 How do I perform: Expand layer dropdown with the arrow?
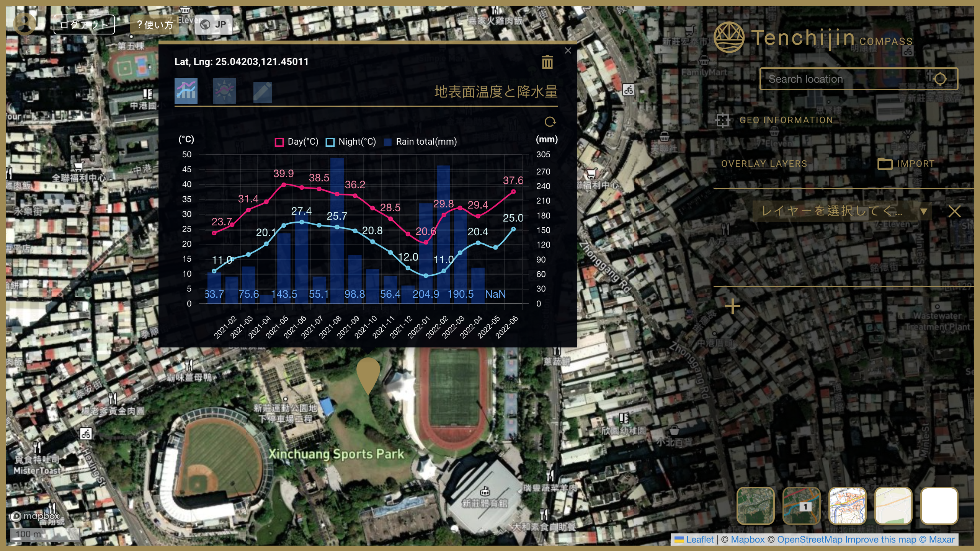pos(924,211)
